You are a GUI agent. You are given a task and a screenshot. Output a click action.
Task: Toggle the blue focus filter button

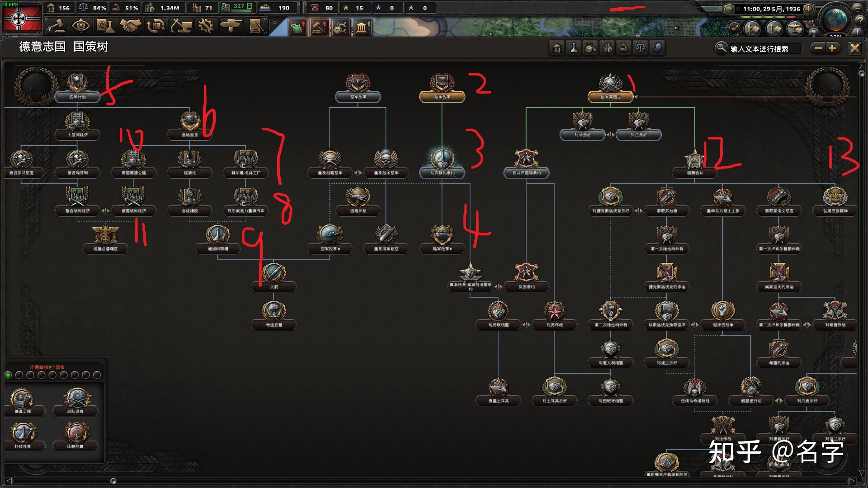tap(657, 48)
